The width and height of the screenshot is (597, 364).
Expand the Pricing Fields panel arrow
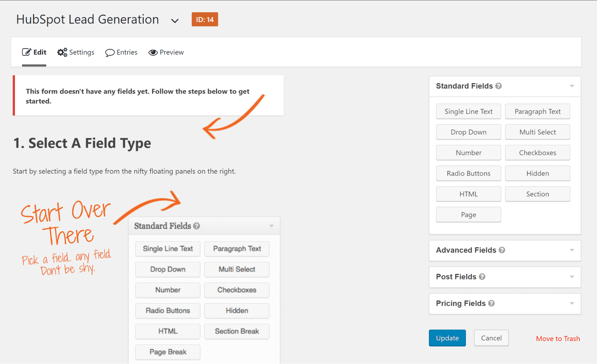572,303
